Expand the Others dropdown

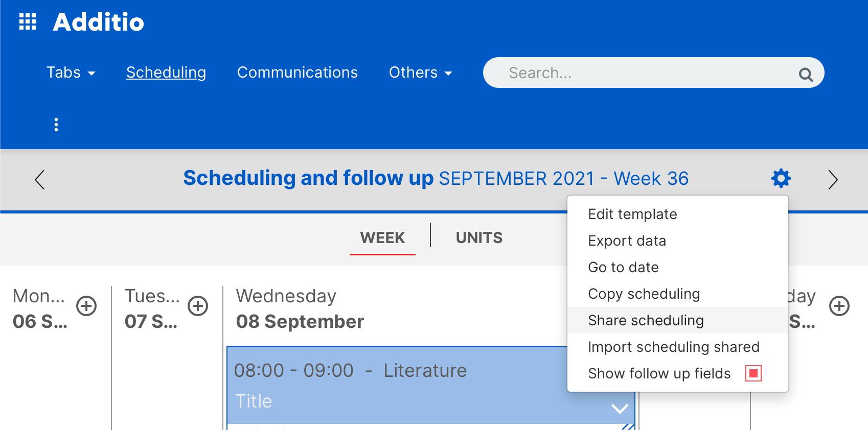420,73
